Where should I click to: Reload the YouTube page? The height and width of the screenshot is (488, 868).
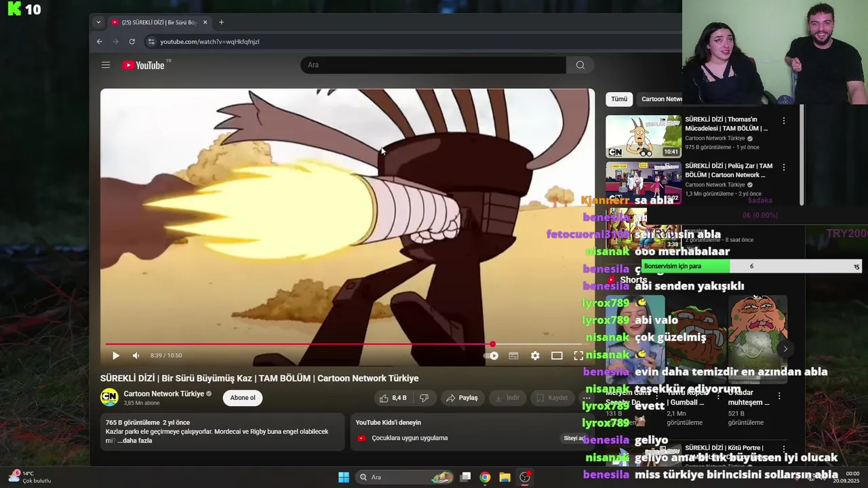pos(132,41)
